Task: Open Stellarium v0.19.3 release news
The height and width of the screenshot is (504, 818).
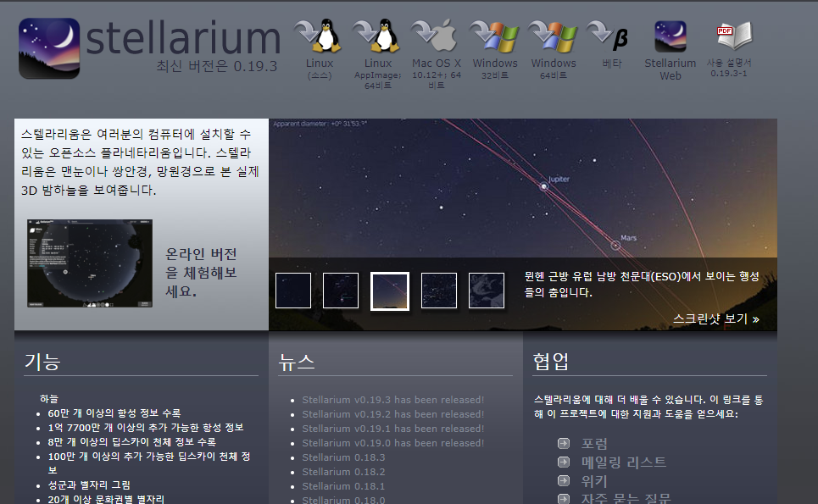Action: 392,400
